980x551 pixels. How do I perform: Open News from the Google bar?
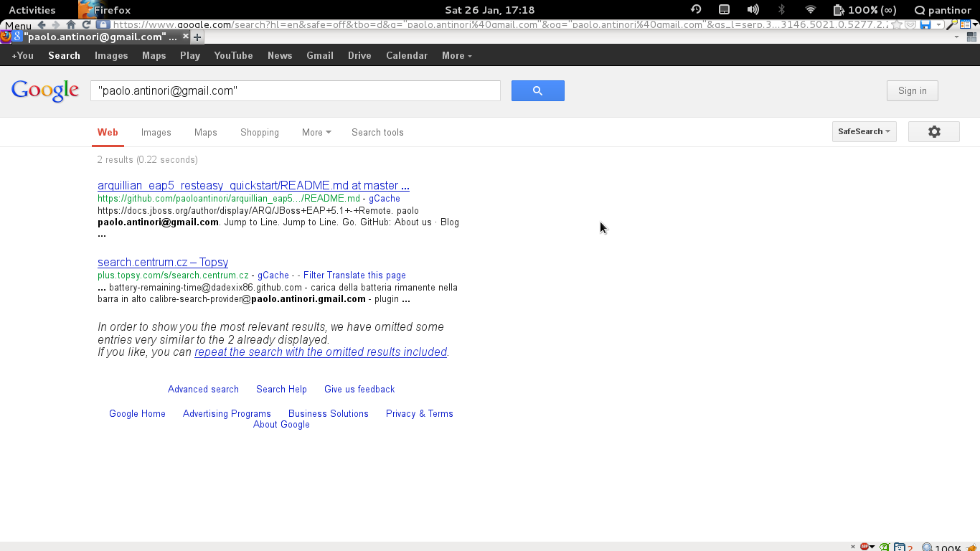[x=280, y=55]
